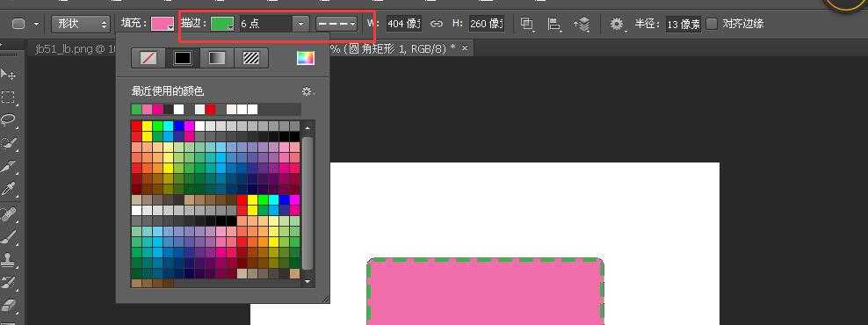The height and width of the screenshot is (325, 868).
Task: Click the rounded rectangle tool preset icon
Action: point(18,24)
